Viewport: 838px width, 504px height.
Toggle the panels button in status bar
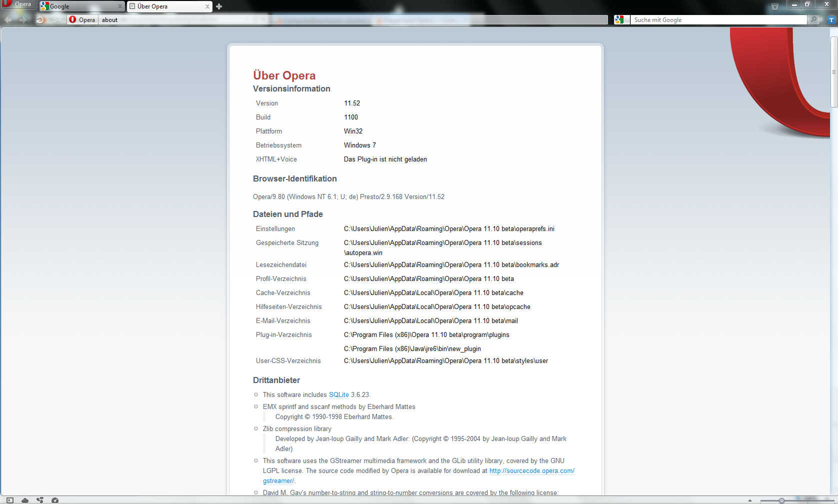click(9, 500)
